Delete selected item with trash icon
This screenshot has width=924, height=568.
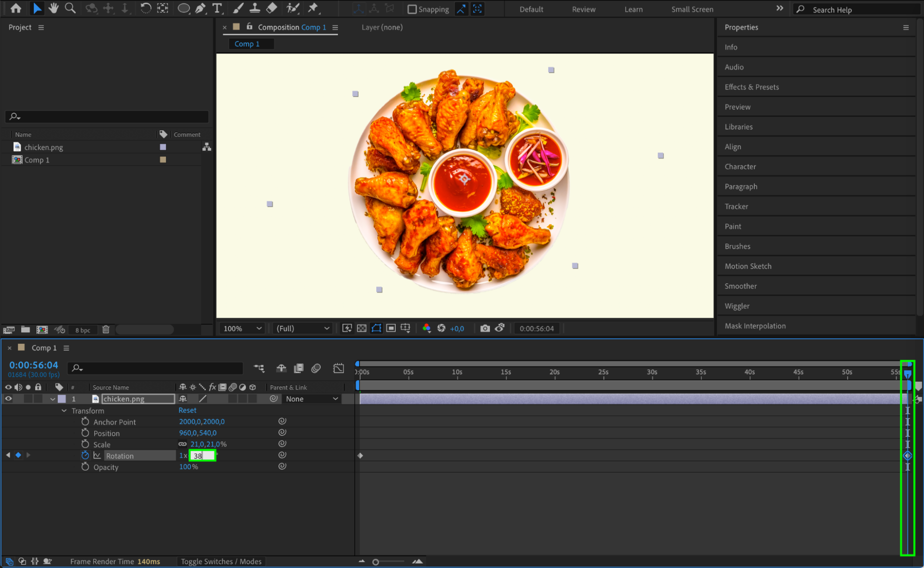click(106, 330)
